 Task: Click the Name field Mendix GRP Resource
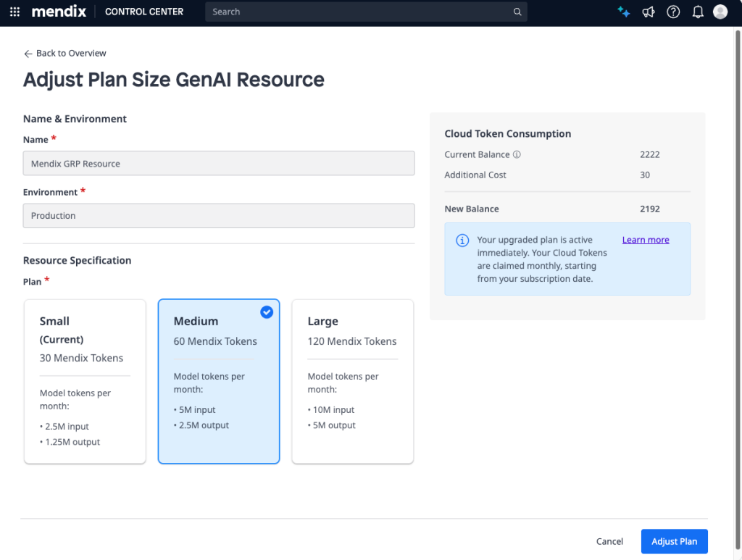219,164
